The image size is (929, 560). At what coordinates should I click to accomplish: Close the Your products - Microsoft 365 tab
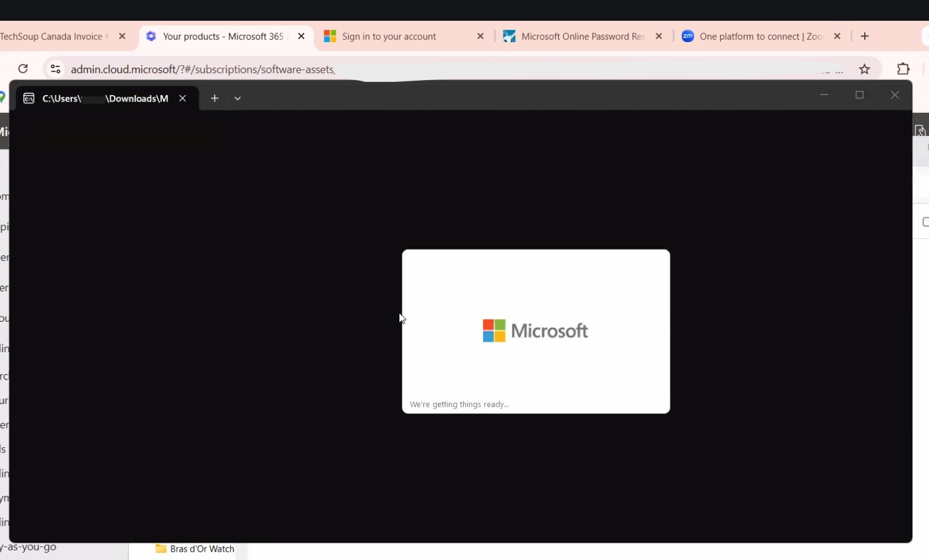[301, 36]
